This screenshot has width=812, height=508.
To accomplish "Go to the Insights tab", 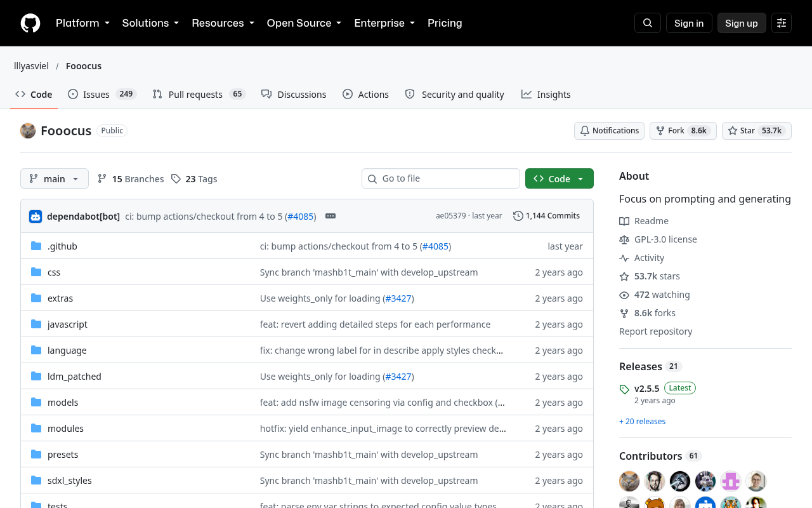I will 546,94.
